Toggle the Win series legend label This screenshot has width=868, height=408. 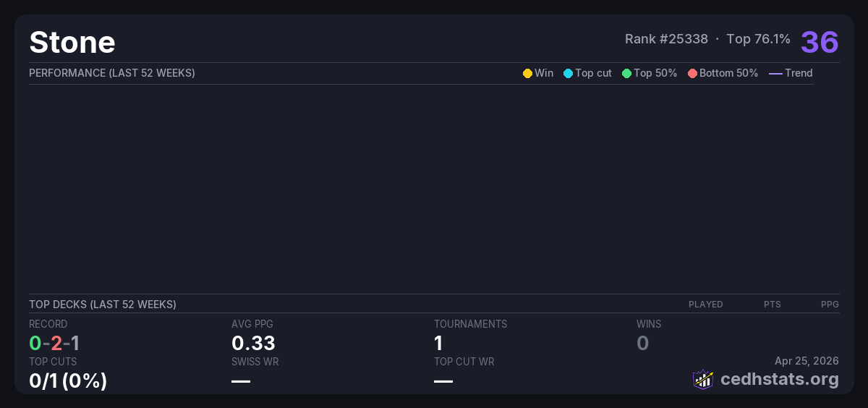tap(544, 73)
